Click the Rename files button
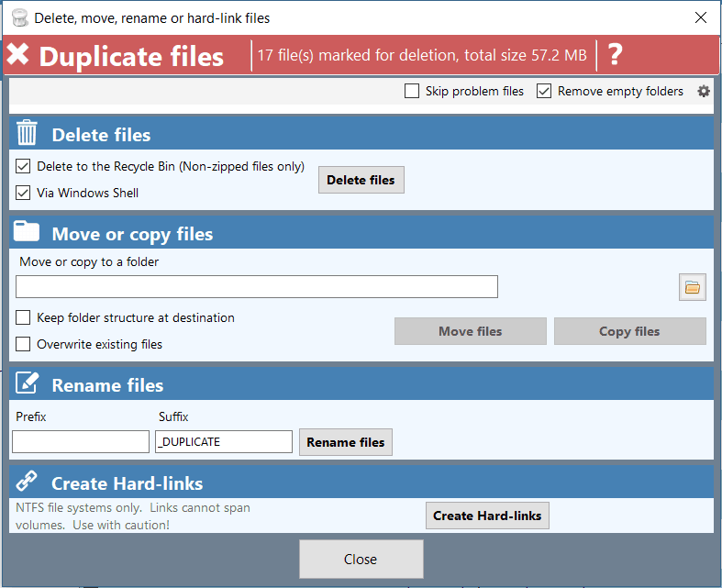 pyautogui.click(x=345, y=442)
